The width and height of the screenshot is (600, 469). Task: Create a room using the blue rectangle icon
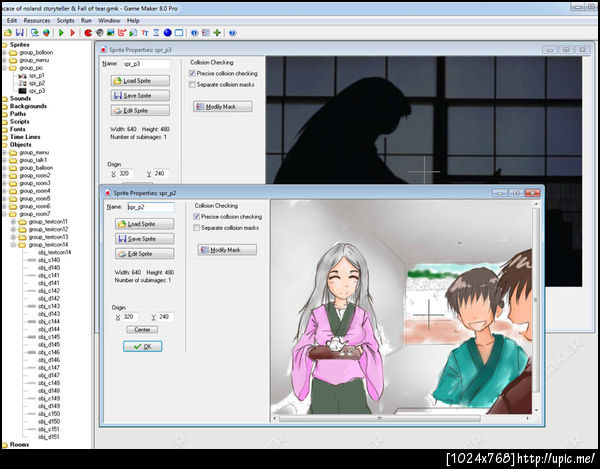179,33
